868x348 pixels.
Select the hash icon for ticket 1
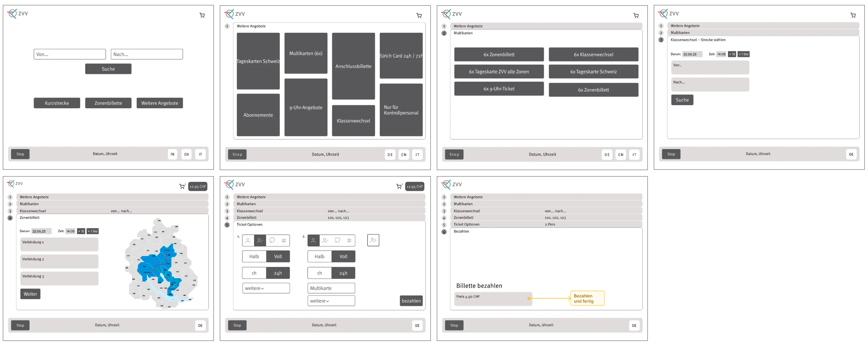(x=284, y=240)
